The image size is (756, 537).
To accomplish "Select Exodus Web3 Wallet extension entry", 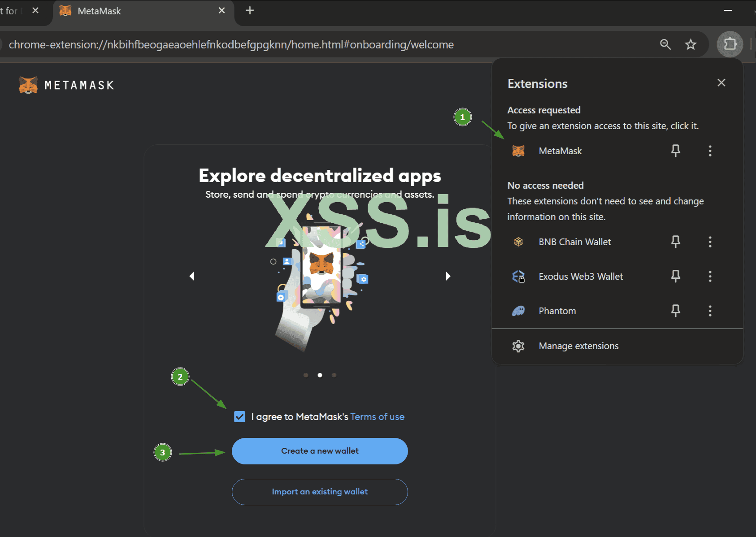I will click(x=581, y=277).
